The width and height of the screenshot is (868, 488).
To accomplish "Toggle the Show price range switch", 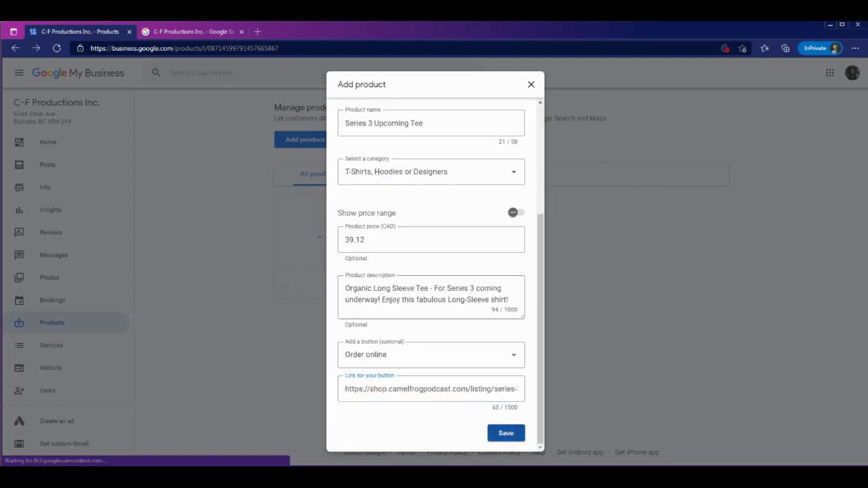I will pos(515,213).
